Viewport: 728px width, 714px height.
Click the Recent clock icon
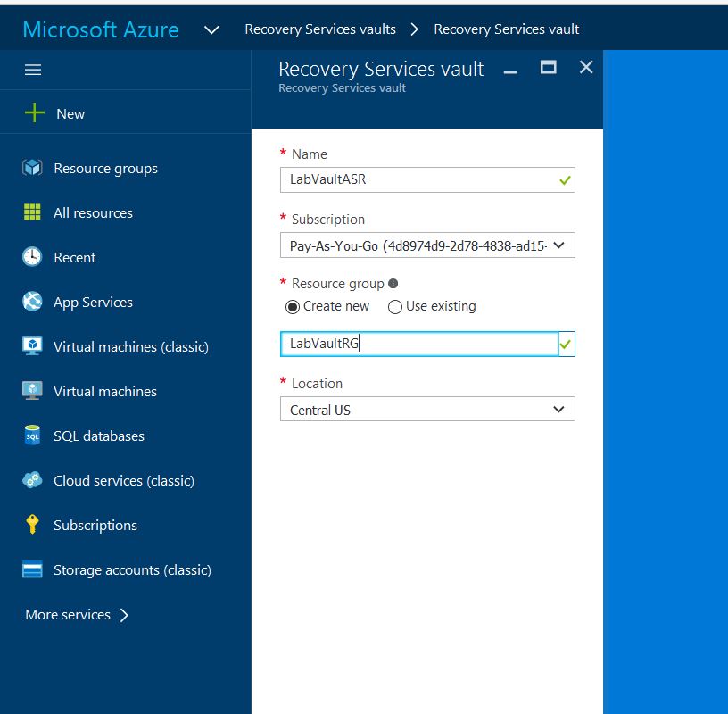32,257
